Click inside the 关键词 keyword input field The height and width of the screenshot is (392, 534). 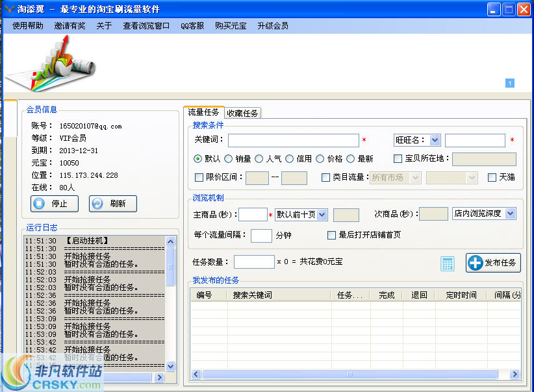click(x=292, y=140)
